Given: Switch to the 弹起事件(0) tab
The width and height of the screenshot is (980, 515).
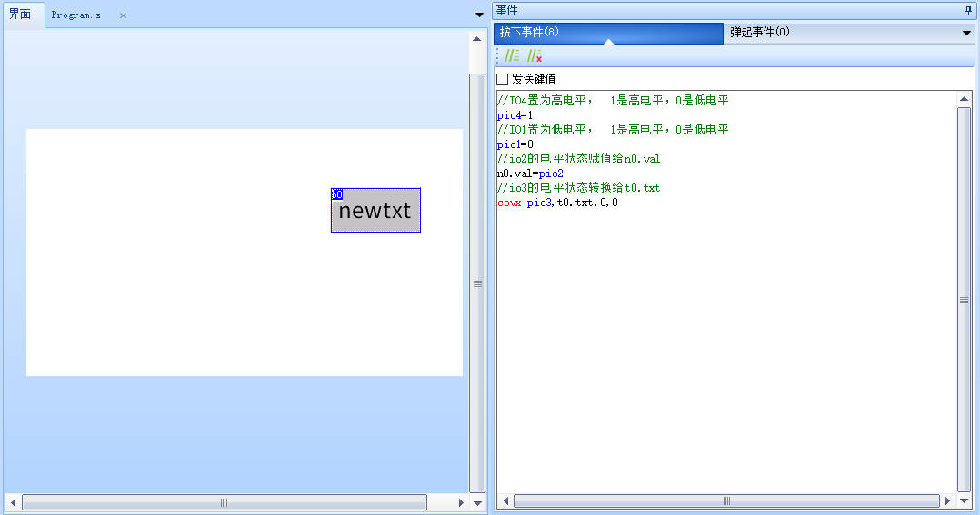Looking at the screenshot, I should [x=759, y=33].
